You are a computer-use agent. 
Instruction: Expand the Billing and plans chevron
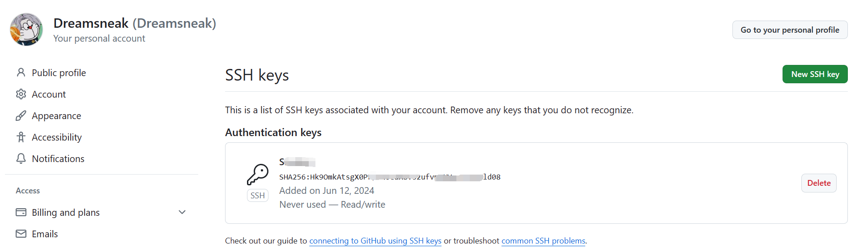(x=182, y=212)
